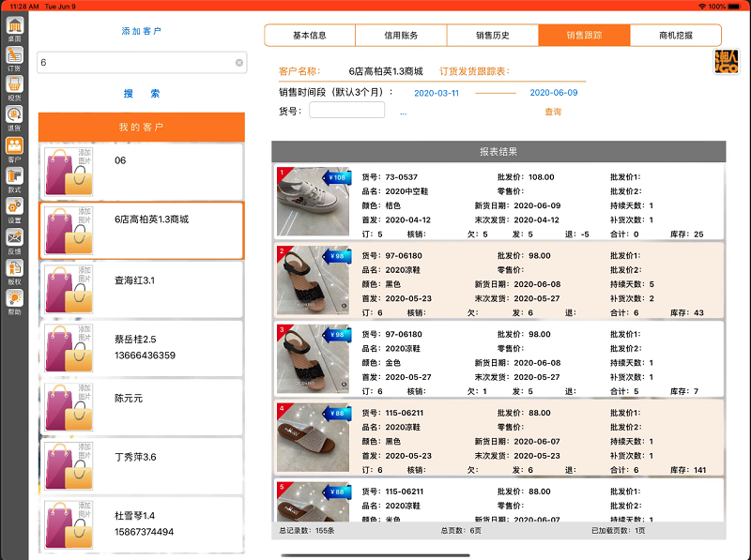Select customer 蔡岳桂2.5

(x=142, y=348)
